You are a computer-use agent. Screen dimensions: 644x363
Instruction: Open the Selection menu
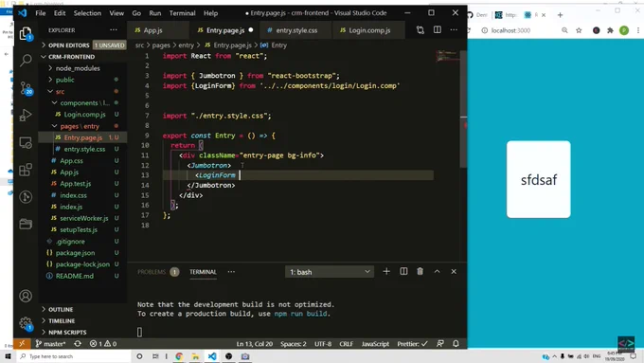pyautogui.click(x=87, y=13)
